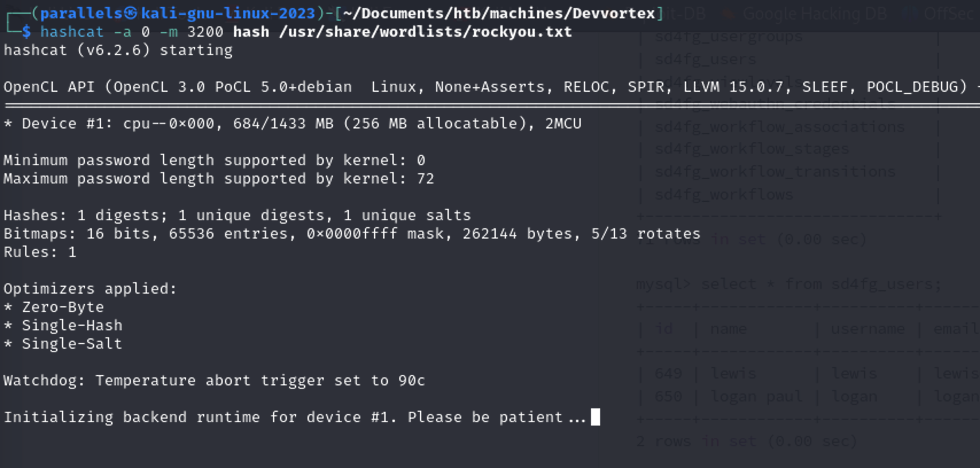The width and height of the screenshot is (980, 468).
Task: Click the kali-gnu-linux-2023 hostname
Action: [228, 13]
